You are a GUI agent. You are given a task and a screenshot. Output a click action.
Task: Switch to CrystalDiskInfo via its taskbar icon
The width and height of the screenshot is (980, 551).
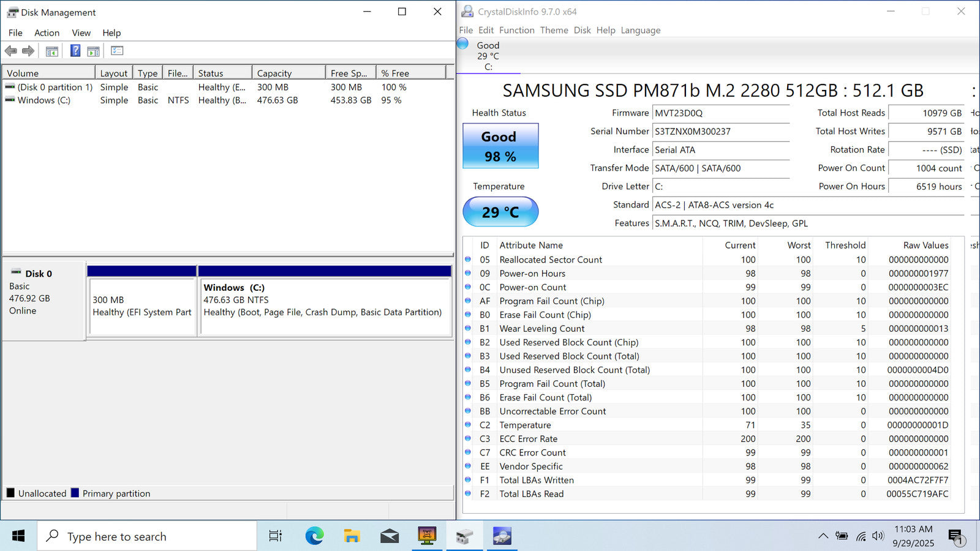(502, 536)
